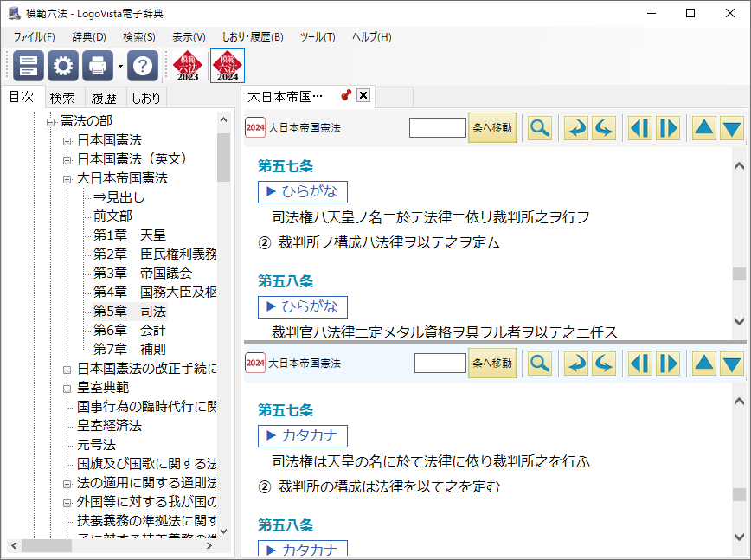Collapse the 大日本帝国憲法 tree node

pos(67,180)
